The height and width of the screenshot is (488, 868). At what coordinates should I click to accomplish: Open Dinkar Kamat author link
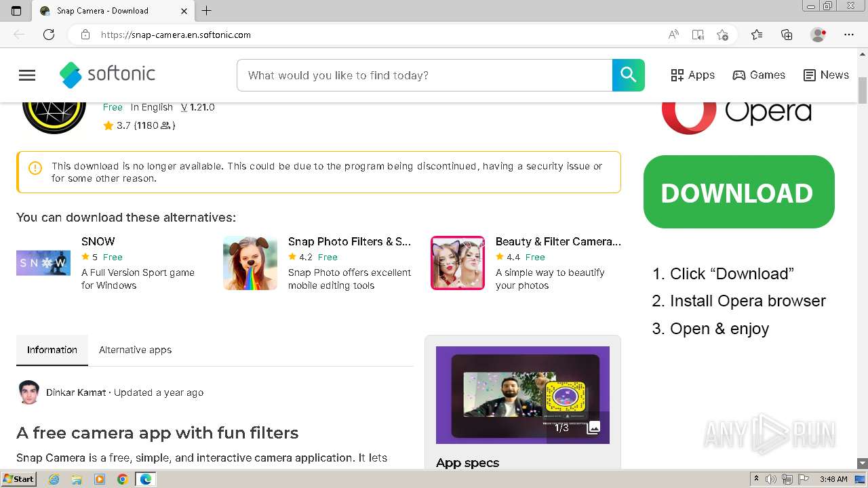click(x=76, y=392)
